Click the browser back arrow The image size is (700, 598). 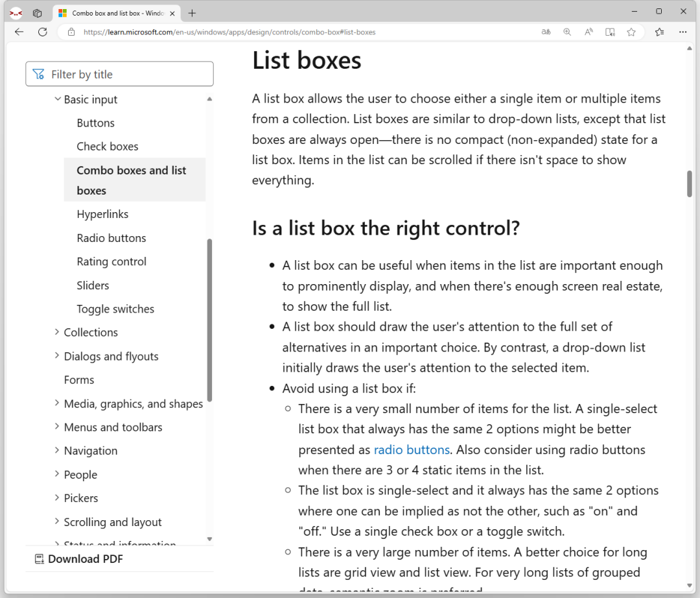(x=19, y=32)
